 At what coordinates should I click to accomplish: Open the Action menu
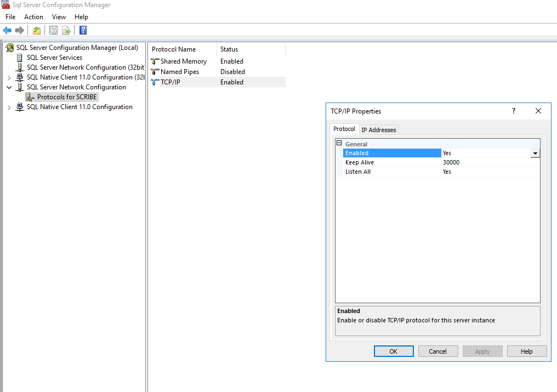tap(33, 17)
